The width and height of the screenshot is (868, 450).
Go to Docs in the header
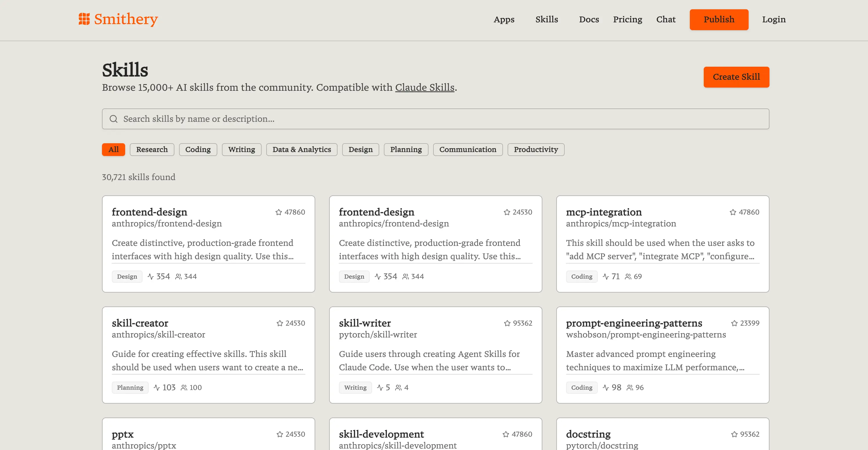click(589, 19)
